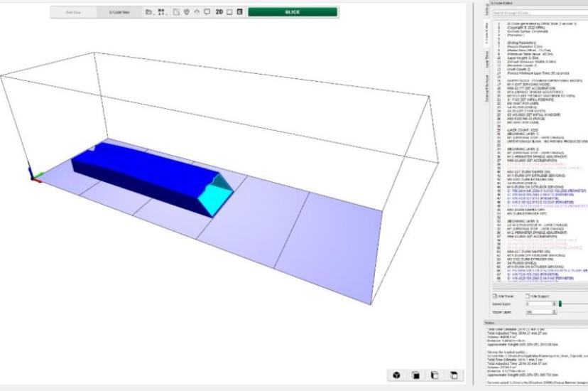Viewport: 588px width, 391px height.
Task: Select side view cube icon
Action: (x=435, y=375)
